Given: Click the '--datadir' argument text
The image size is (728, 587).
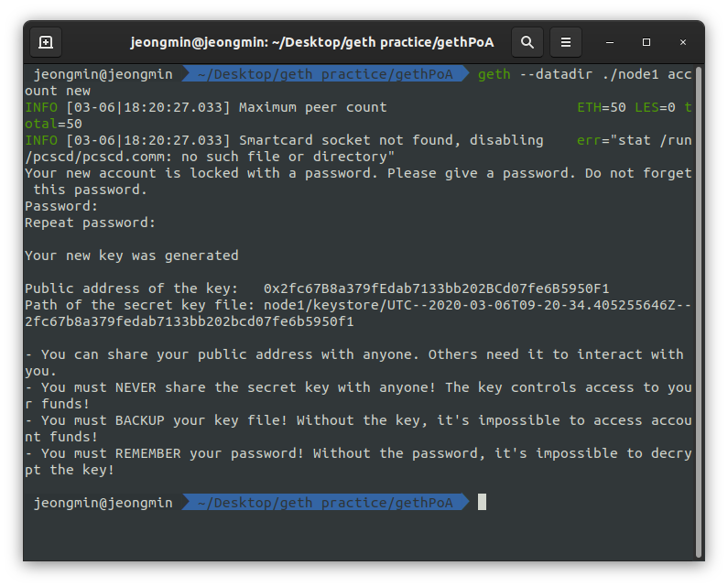Looking at the screenshot, I should pos(556,74).
